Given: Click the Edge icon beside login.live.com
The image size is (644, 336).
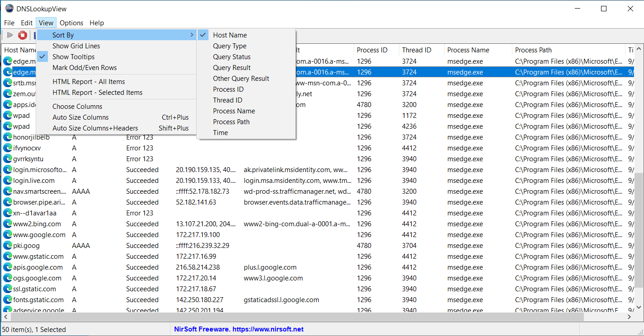Looking at the screenshot, I should (8, 181).
